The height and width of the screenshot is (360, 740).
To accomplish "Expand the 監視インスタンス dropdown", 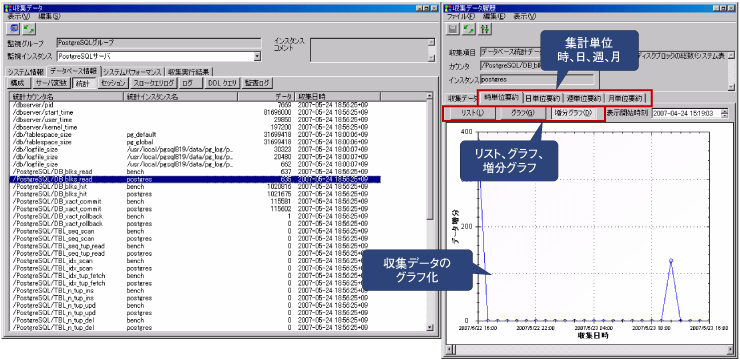I will [x=257, y=56].
